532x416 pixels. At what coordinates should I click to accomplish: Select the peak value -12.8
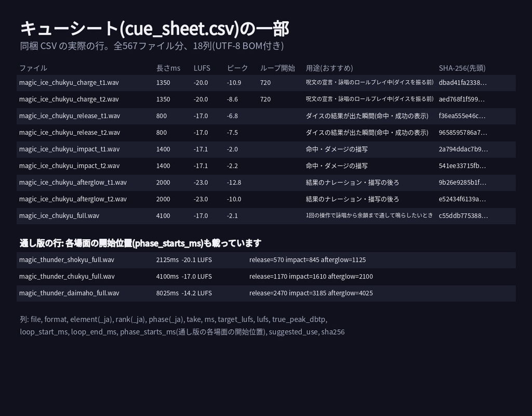click(x=234, y=183)
